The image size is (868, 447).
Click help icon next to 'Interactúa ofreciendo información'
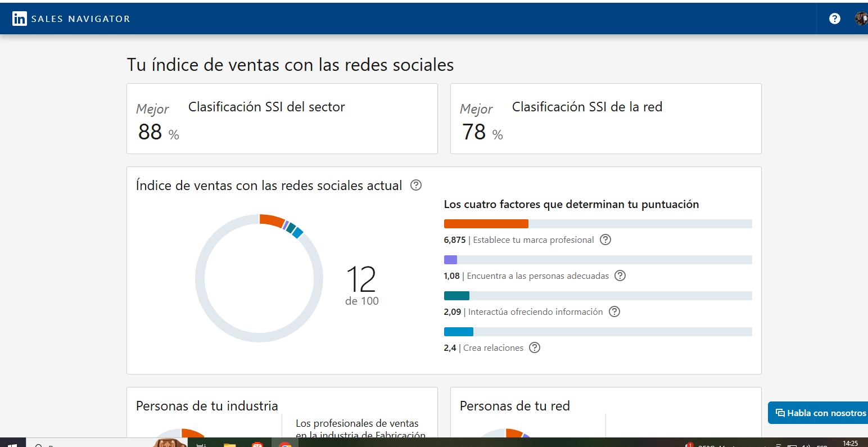(x=614, y=311)
